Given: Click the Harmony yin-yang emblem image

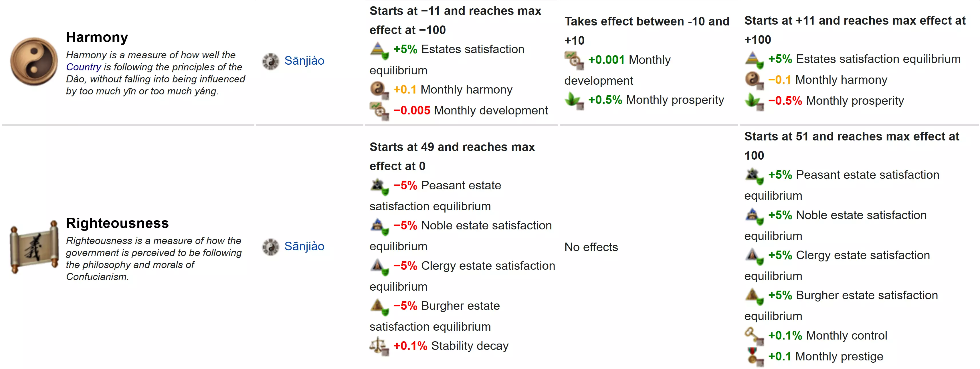Looking at the screenshot, I should 34,61.
